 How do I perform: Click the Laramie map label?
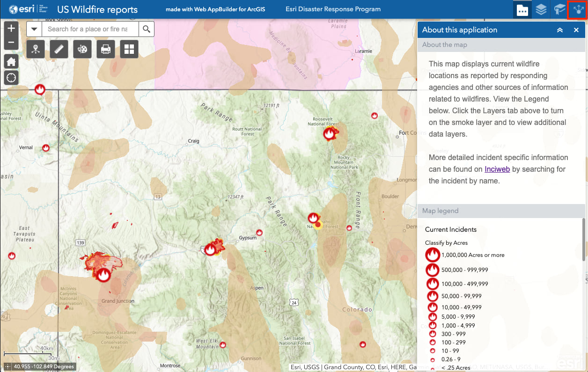point(363,51)
